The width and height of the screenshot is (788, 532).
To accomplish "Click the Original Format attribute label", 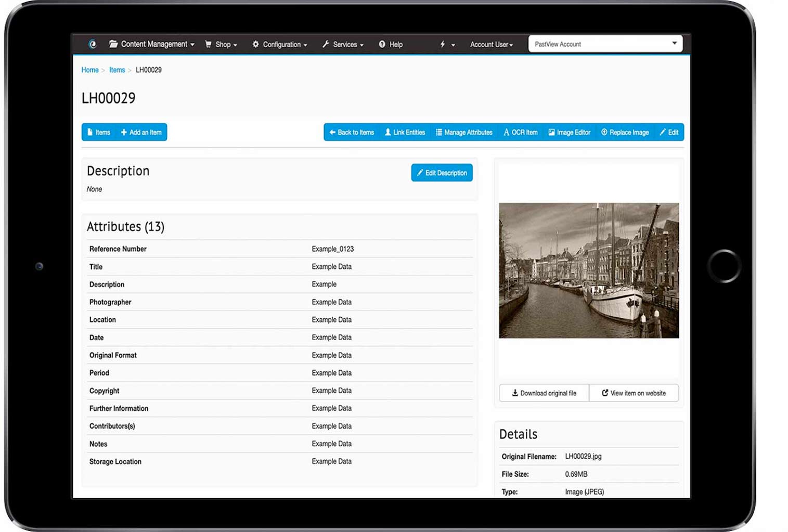I will tap(113, 355).
